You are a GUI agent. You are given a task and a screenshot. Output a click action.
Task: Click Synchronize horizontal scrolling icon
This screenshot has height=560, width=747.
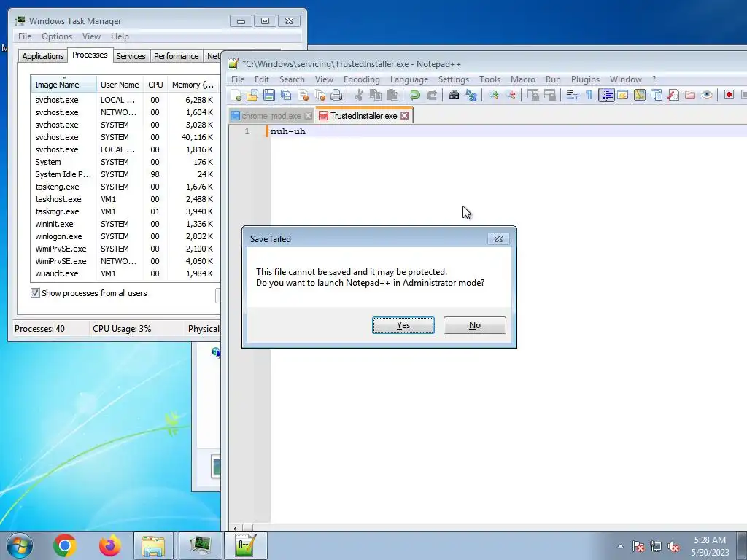550,96
